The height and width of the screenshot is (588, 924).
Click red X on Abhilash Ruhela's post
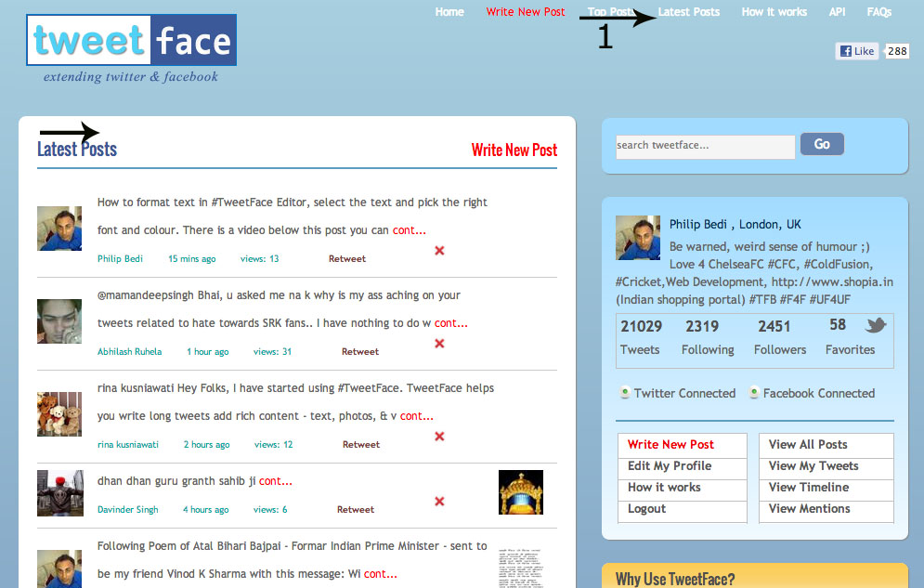pyautogui.click(x=439, y=344)
